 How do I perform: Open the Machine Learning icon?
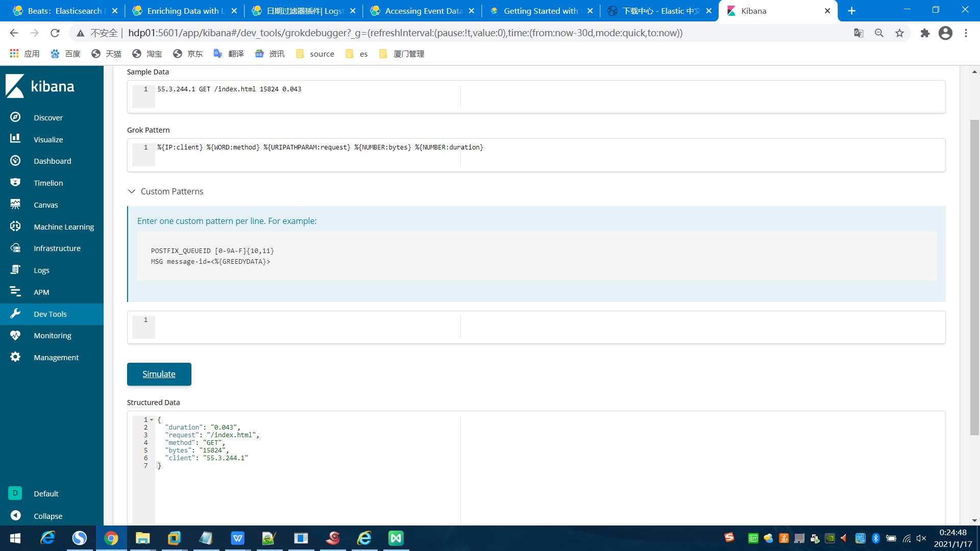coord(15,227)
